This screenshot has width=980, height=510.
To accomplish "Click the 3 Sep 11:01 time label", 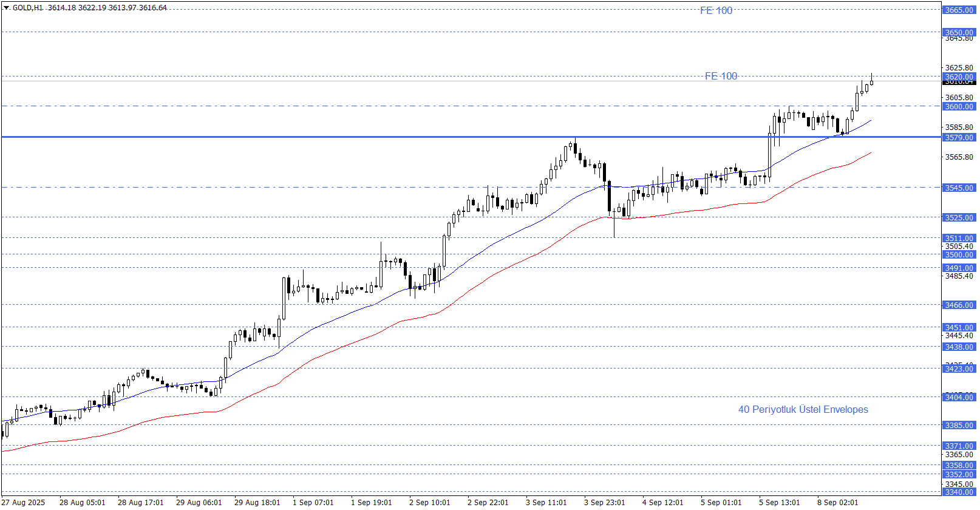I will tap(546, 502).
